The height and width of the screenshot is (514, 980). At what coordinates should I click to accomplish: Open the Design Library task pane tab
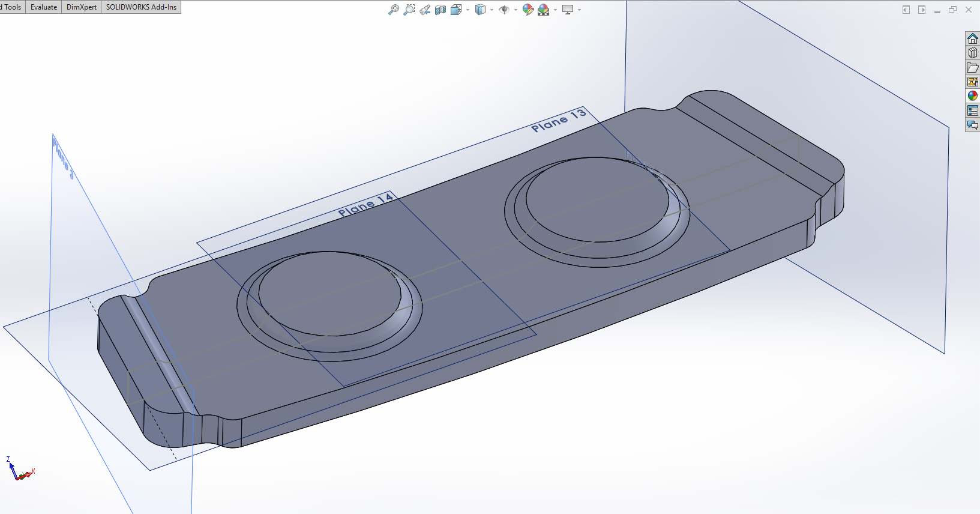coord(972,53)
